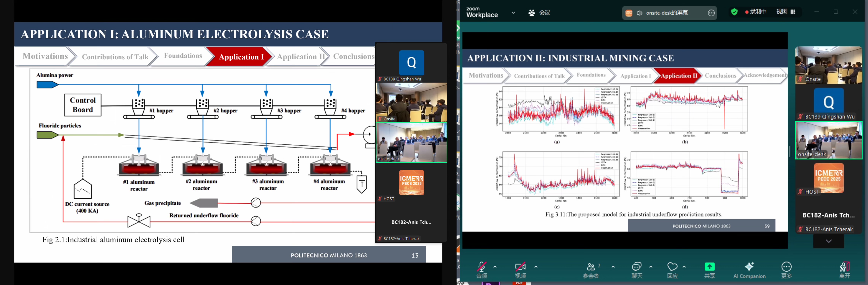Turn on video camera button
The image size is (868, 285).
[x=520, y=267]
